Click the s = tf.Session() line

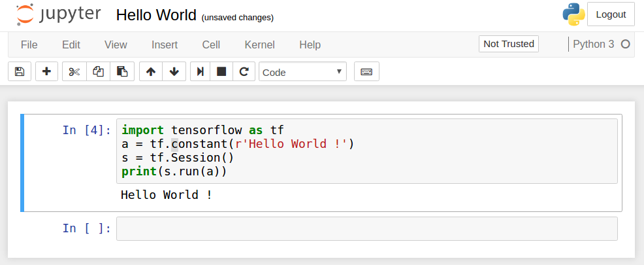(x=178, y=158)
